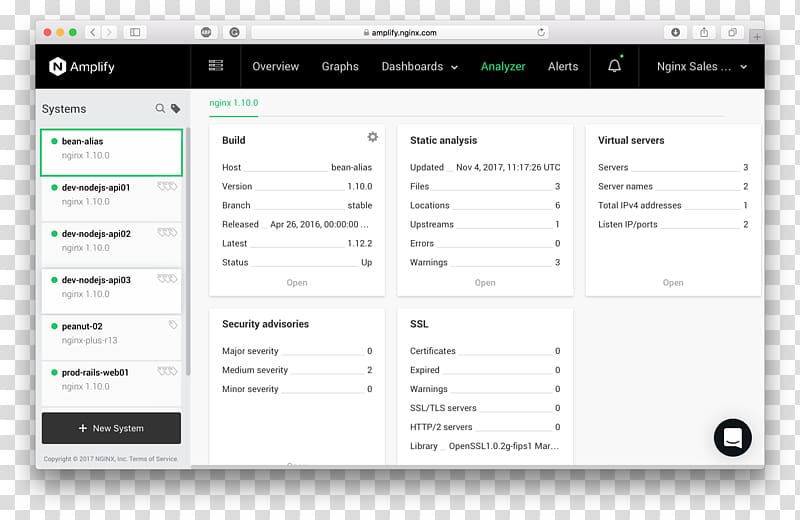The height and width of the screenshot is (520, 800).
Task: Click Open in the Build card
Action: click(x=296, y=283)
